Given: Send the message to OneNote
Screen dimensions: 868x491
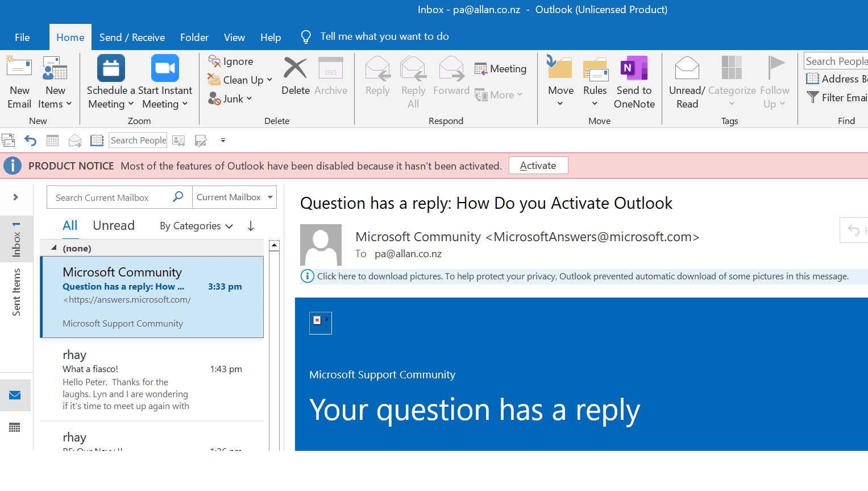Looking at the screenshot, I should 633,81.
